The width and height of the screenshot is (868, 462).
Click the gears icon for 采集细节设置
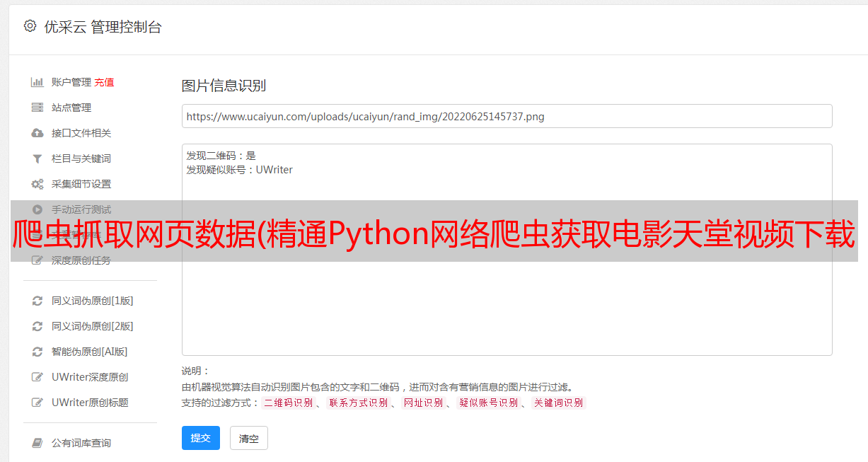coord(37,184)
